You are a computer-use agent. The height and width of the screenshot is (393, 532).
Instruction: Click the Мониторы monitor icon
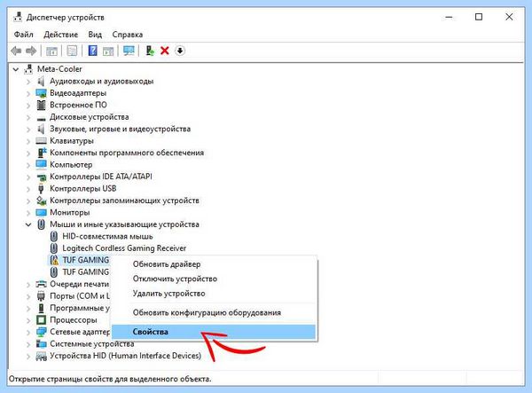[41, 212]
